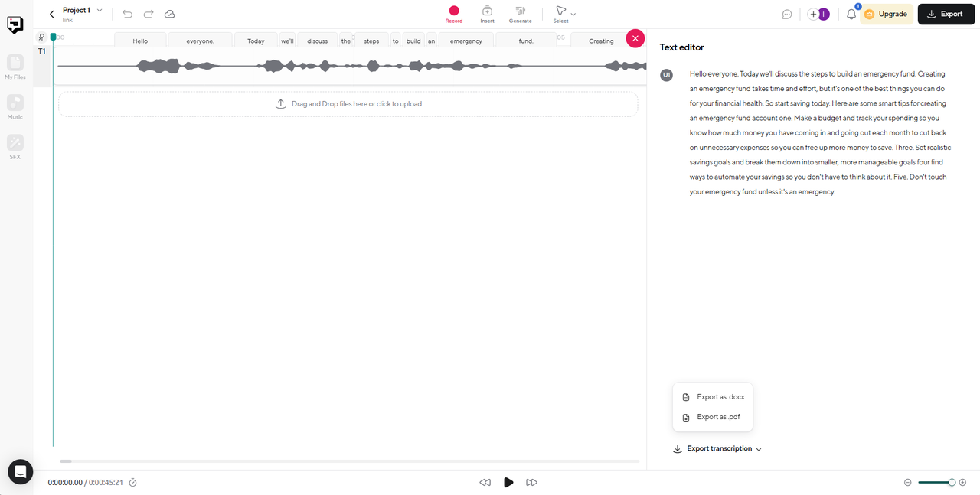Select the word "build" in the transcript strip
Viewport: 980px width, 495px height.
[x=413, y=41]
